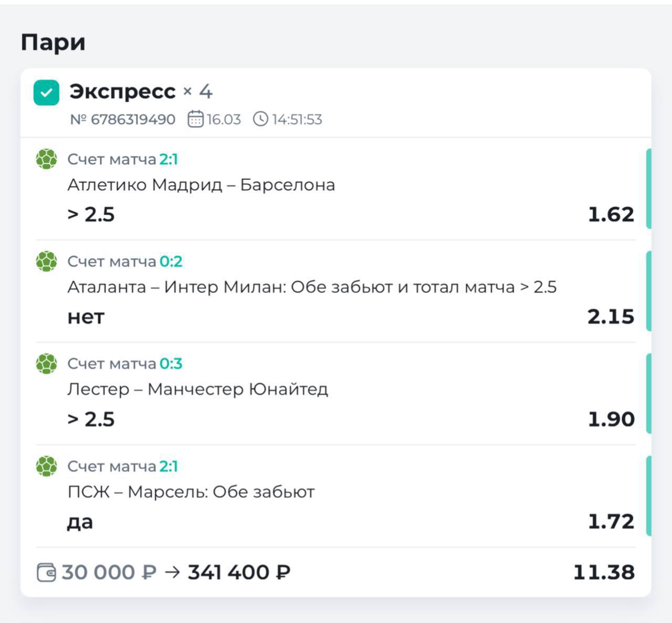Click the 2.15 odds value
Image resolution: width=672 pixels, height=623 pixels.
click(611, 316)
